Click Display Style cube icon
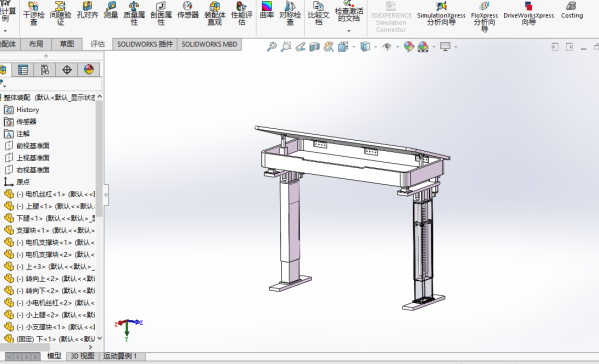 point(365,47)
